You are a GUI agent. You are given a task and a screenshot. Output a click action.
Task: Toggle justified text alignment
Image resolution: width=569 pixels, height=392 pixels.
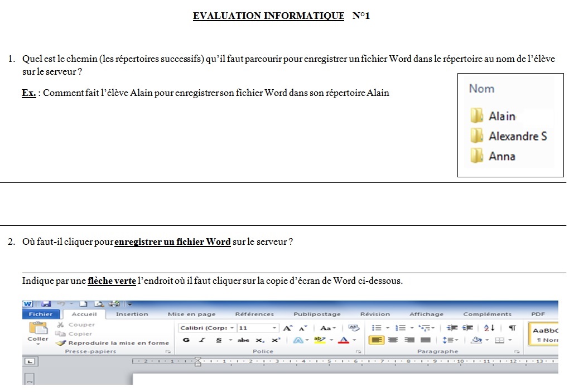pos(425,340)
